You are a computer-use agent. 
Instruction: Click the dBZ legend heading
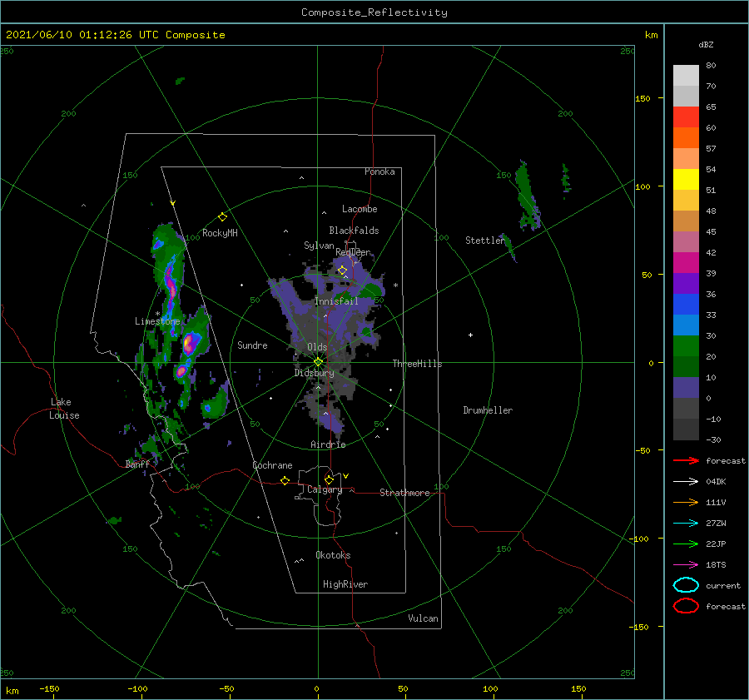(706, 44)
